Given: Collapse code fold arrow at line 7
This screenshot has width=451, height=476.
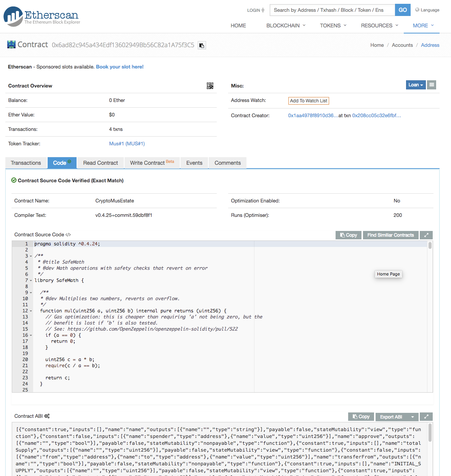Looking at the screenshot, I should pyautogui.click(x=31, y=280).
